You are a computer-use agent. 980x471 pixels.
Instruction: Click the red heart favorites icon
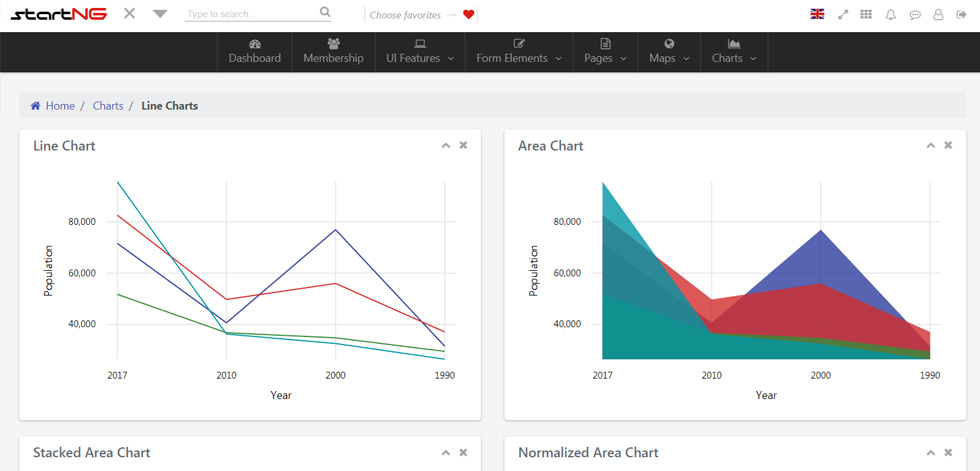(x=469, y=15)
